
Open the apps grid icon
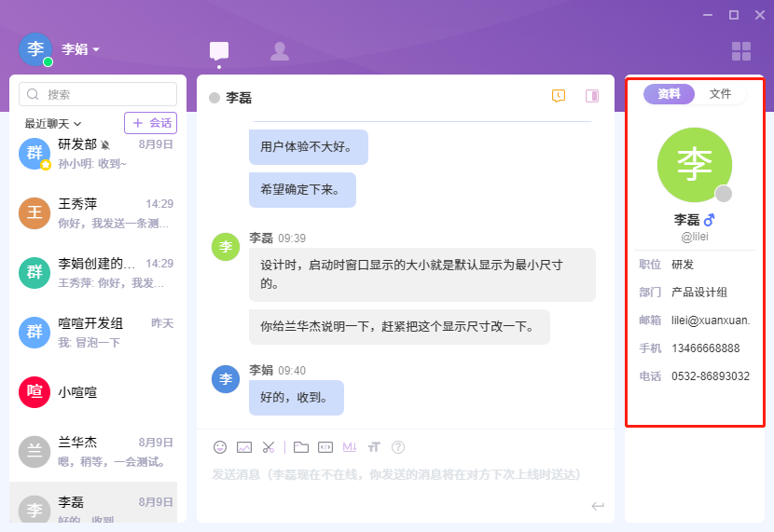740,51
